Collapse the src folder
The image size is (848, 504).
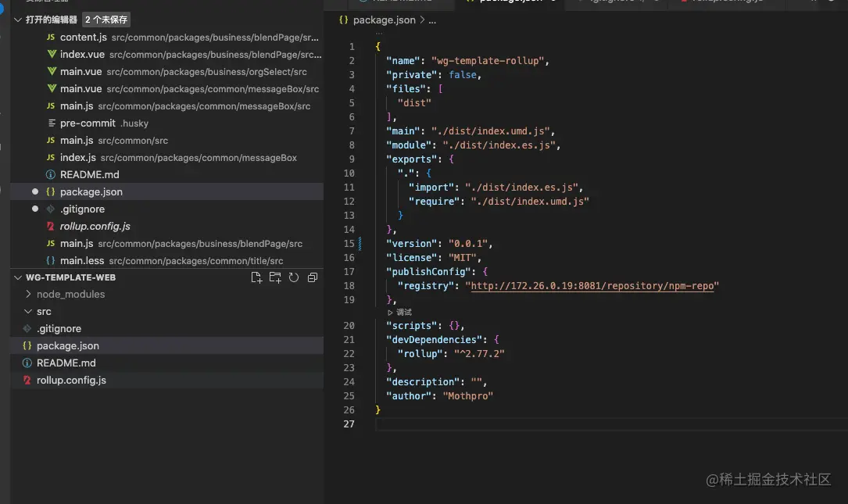click(x=28, y=312)
